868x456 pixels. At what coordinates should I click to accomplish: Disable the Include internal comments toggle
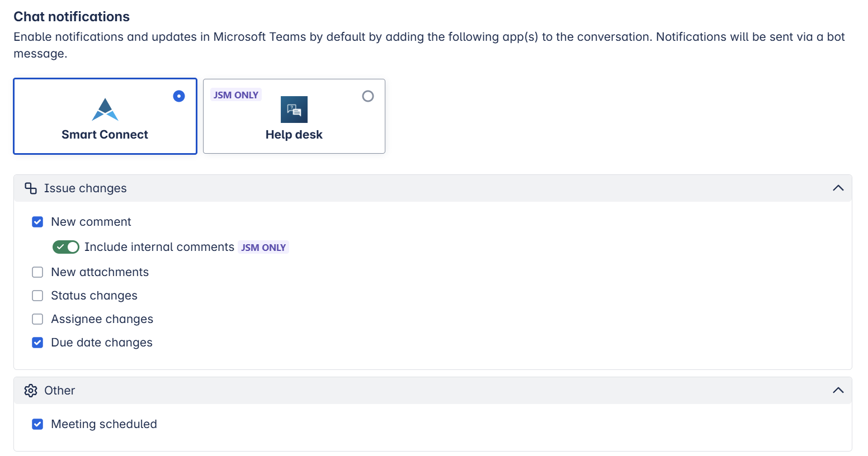pos(66,247)
